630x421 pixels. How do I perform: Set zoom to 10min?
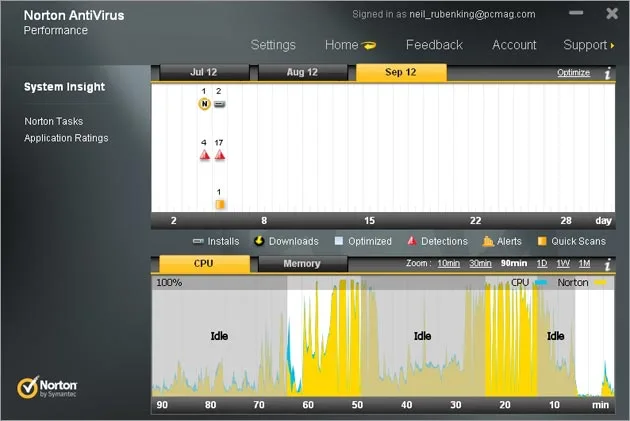point(448,263)
